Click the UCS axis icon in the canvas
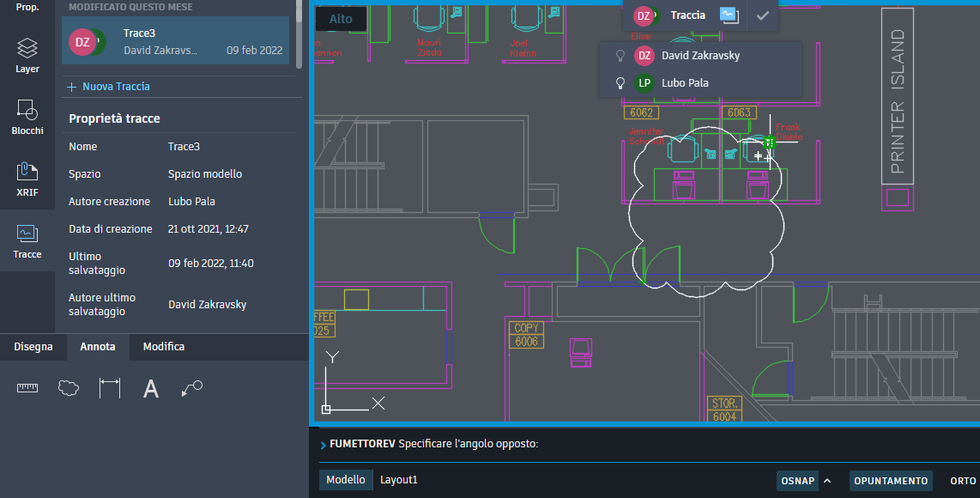The image size is (980, 498). (352, 382)
